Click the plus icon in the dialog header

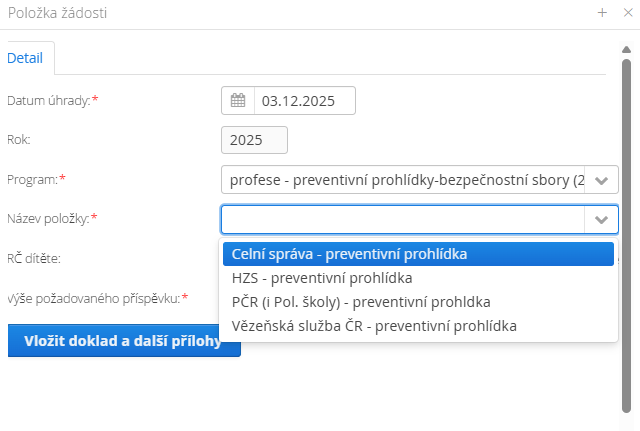click(602, 13)
